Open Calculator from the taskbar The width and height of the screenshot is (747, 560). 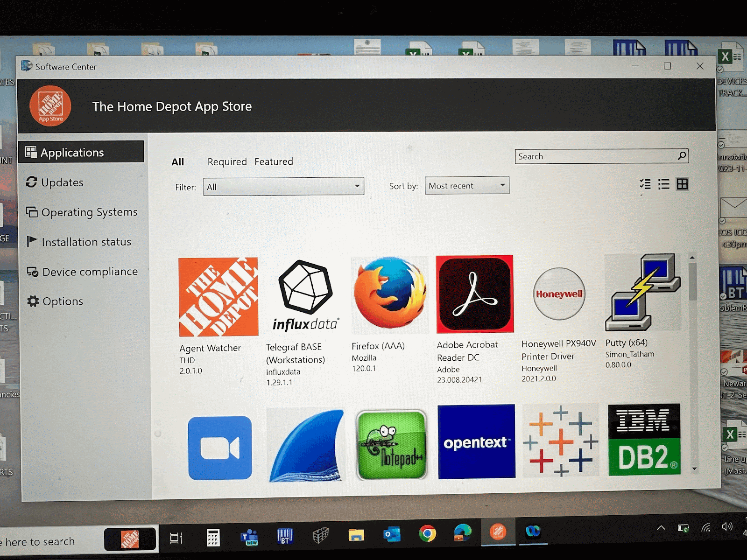[213, 538]
